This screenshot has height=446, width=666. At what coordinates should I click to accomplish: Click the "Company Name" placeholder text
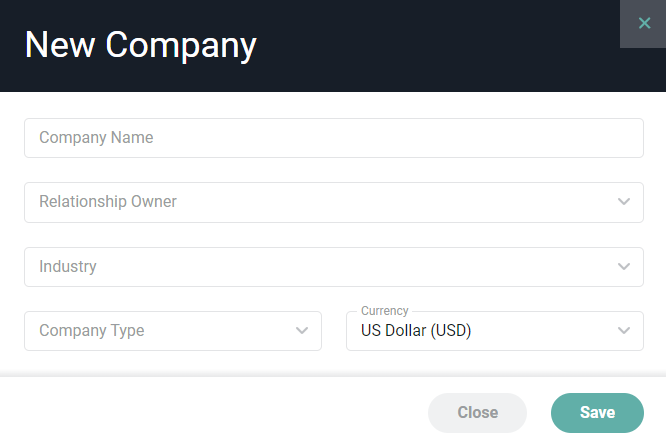coord(96,138)
